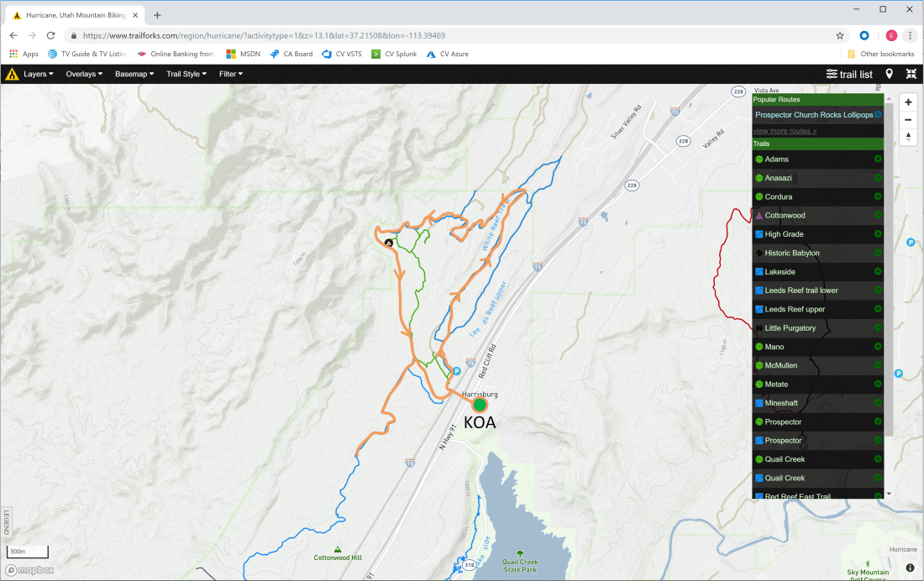This screenshot has width=924, height=581.
Task: Toggle the vertical LEGEND tab
Action: coord(6,522)
